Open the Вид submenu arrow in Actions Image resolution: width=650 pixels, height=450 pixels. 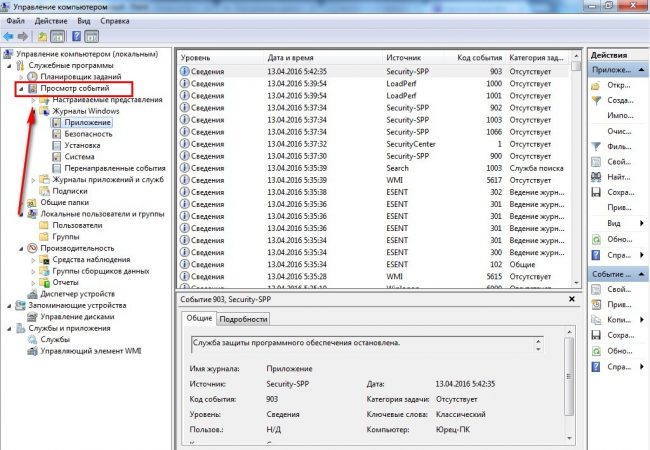642,223
